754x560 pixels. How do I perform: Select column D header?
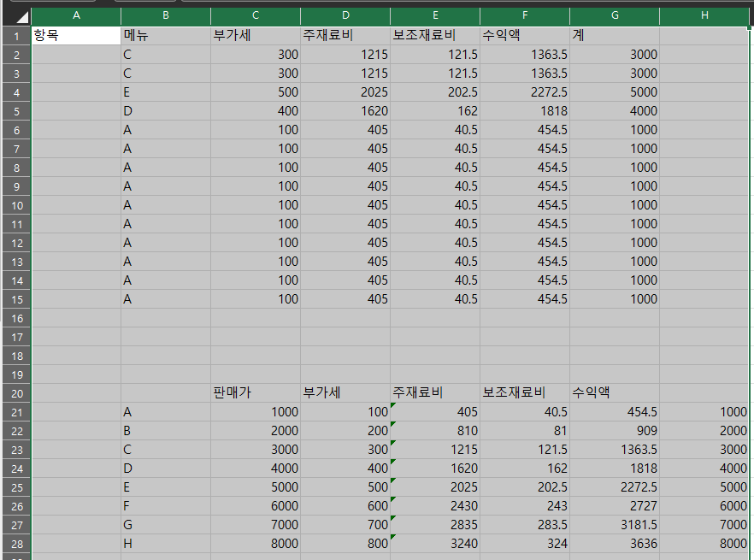pyautogui.click(x=345, y=16)
